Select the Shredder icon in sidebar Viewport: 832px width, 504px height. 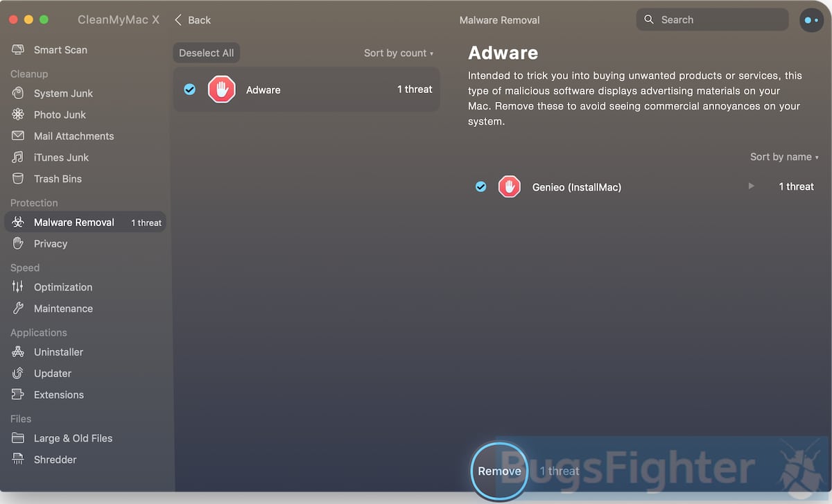(x=18, y=460)
